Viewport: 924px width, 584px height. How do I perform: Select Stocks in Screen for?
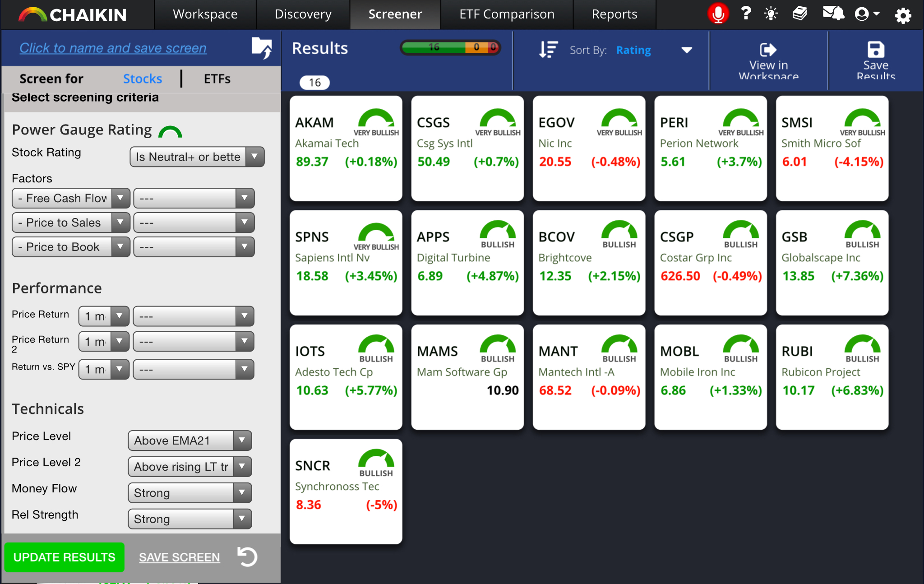click(142, 79)
